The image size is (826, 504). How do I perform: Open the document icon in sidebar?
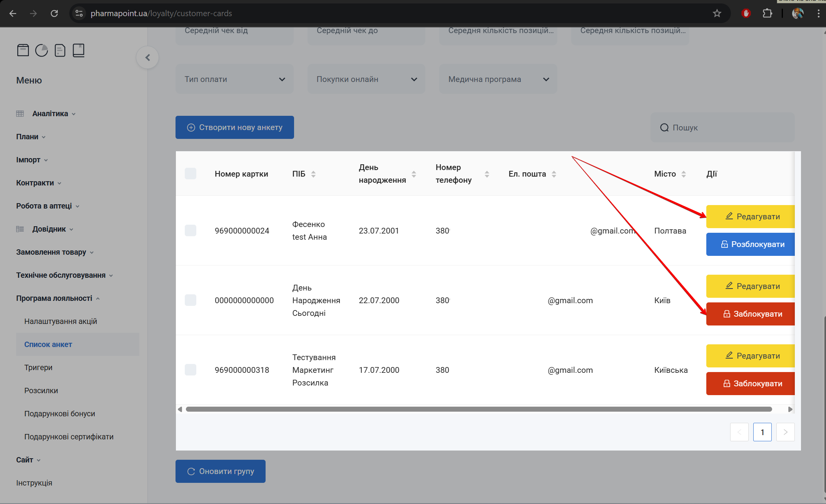(x=60, y=50)
